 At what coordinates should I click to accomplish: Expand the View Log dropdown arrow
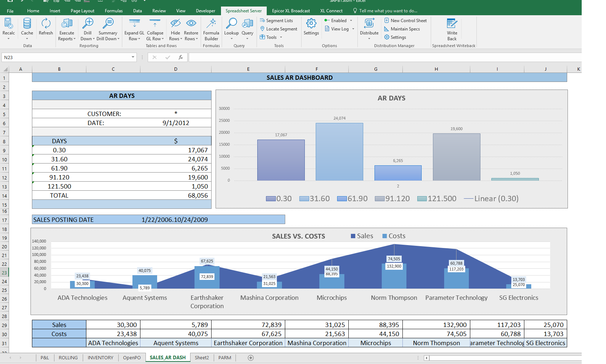pos(353,29)
